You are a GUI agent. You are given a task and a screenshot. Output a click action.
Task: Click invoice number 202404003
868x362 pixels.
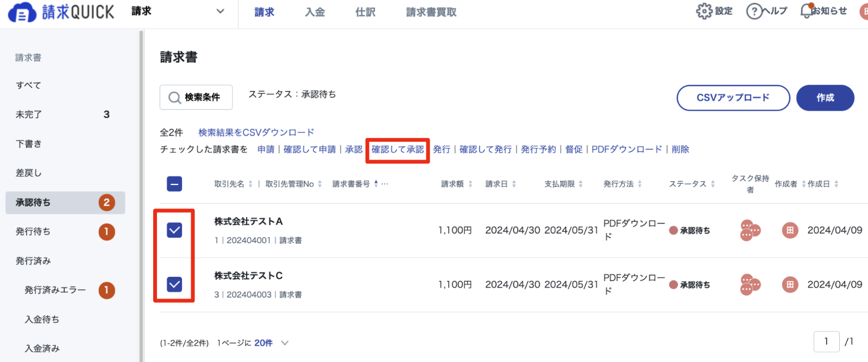249,295
